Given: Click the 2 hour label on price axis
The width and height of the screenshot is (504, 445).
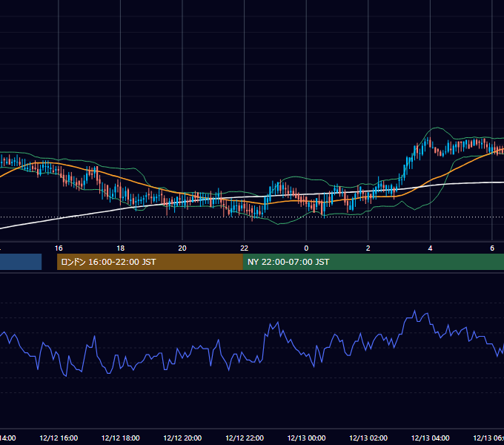Looking at the screenshot, I should click(x=368, y=248).
